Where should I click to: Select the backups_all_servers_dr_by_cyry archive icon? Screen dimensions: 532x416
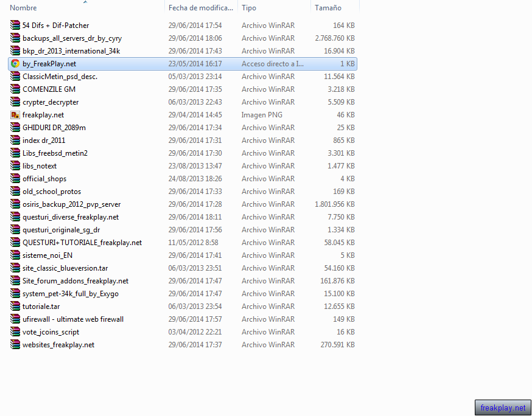15,38
